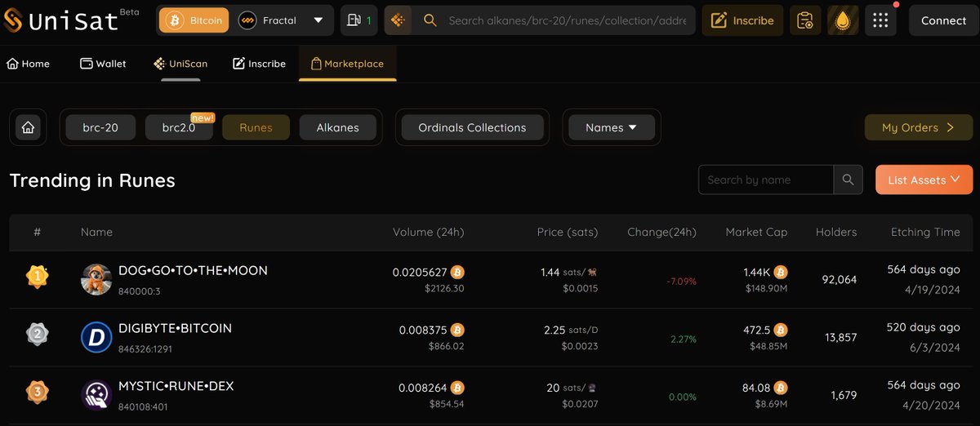Screen dimensions: 980x426
Task: Click the search-by-name magnifier button
Action: pyautogui.click(x=848, y=180)
